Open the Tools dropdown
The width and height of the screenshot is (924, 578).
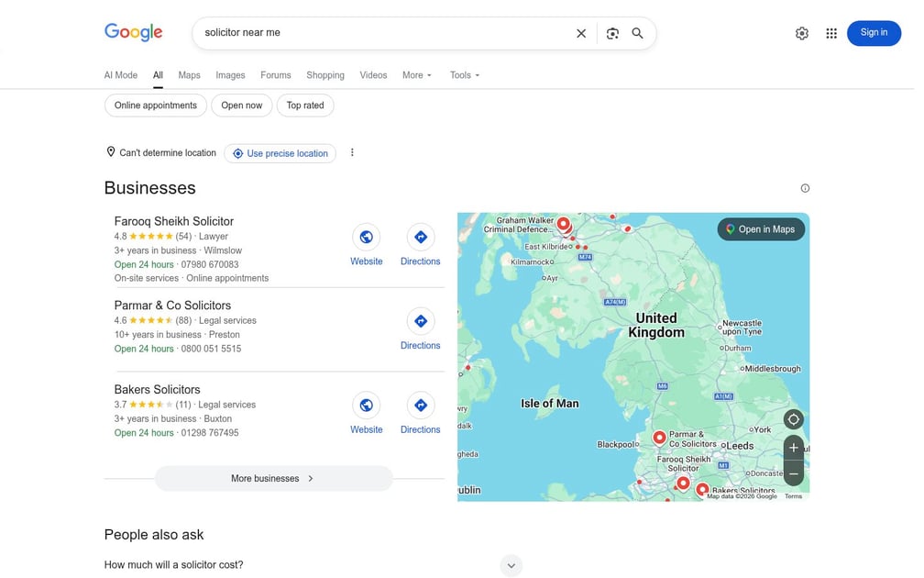tap(465, 75)
